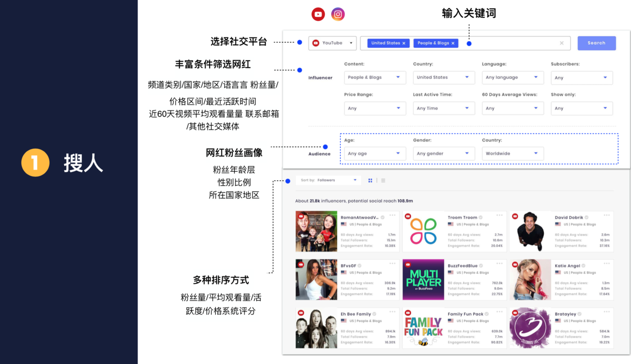Click the red YouTube logo icon

[318, 14]
